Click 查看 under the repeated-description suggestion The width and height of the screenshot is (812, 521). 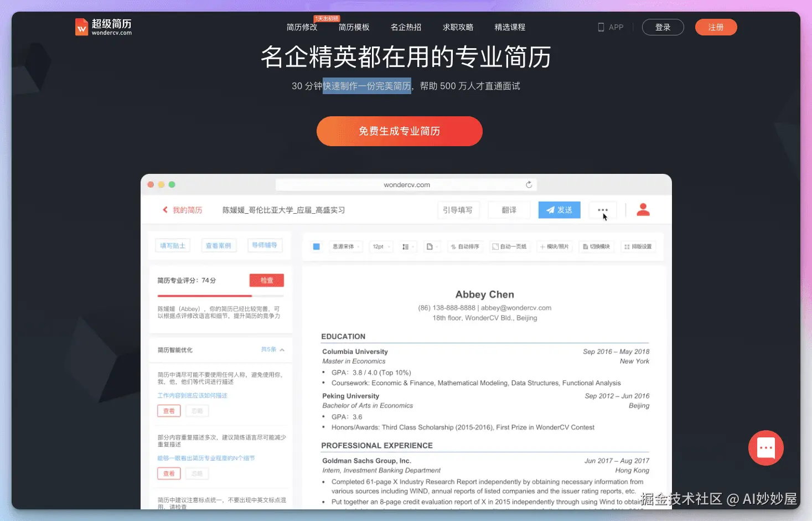coord(169,473)
